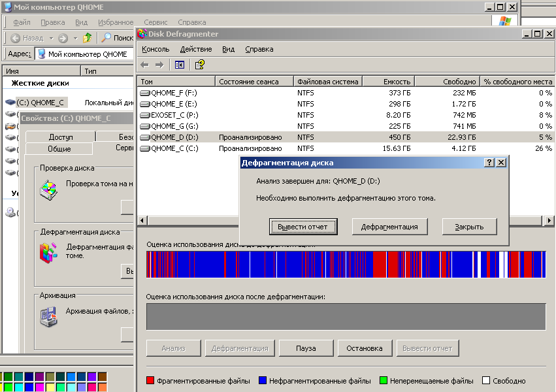Select the EXOSET_C (P:) volume icon

coord(145,115)
